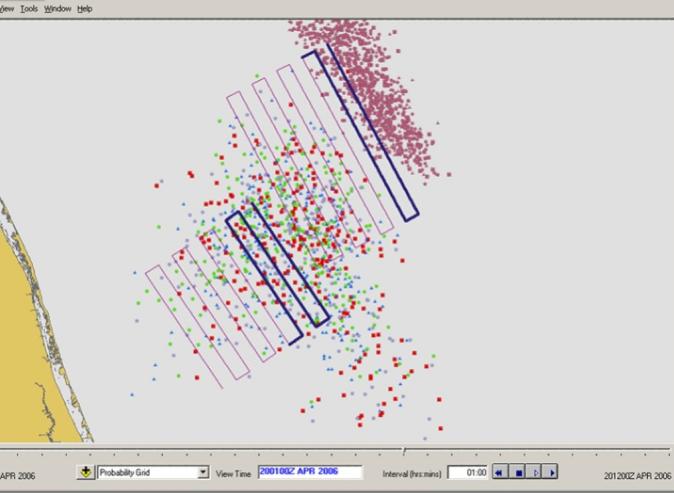
Task: Click the end time label 201200Z APR 2006
Action: pyautogui.click(x=637, y=475)
